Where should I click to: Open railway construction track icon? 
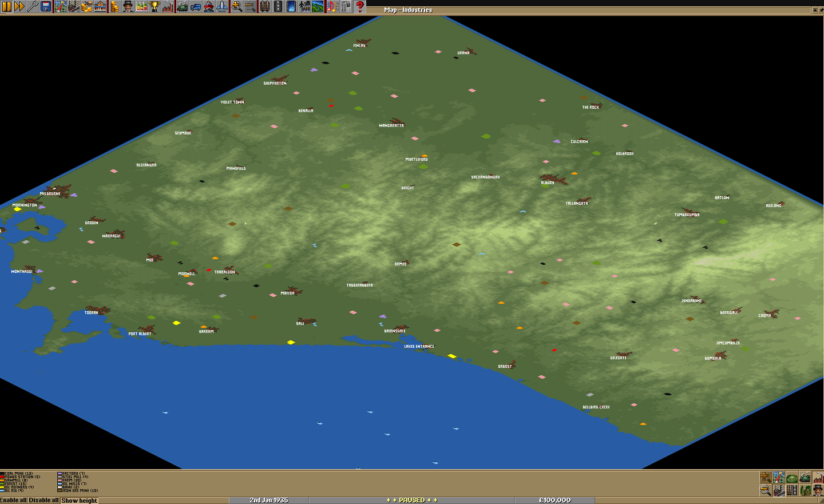pos(264,6)
